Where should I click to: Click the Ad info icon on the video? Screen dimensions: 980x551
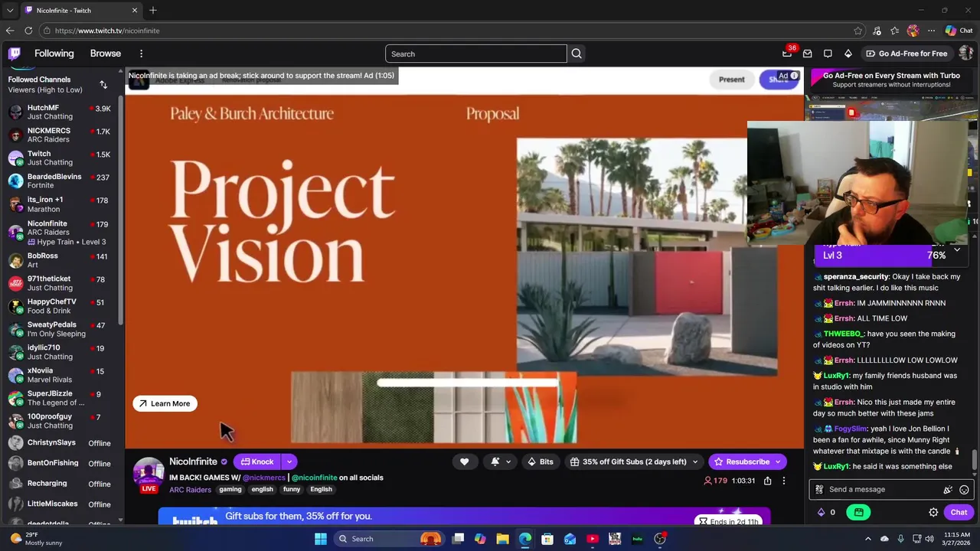(795, 76)
